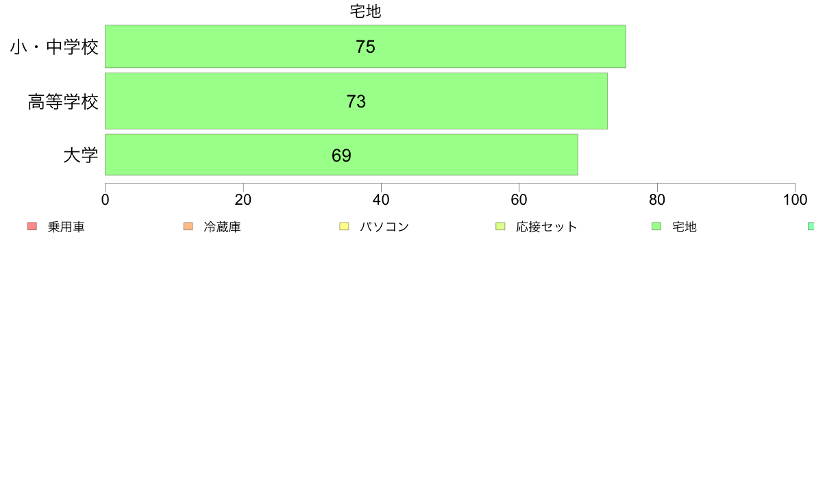Click the lime 応接セット legend swatch
Viewport: 814px width, 504px height.
point(500,226)
